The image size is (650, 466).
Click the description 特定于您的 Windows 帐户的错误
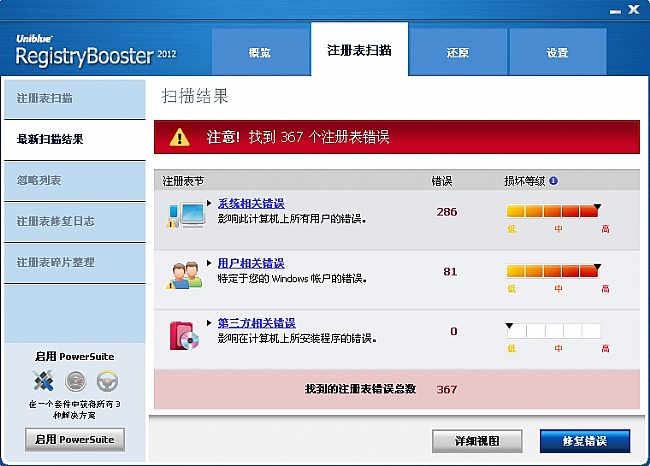click(x=292, y=278)
